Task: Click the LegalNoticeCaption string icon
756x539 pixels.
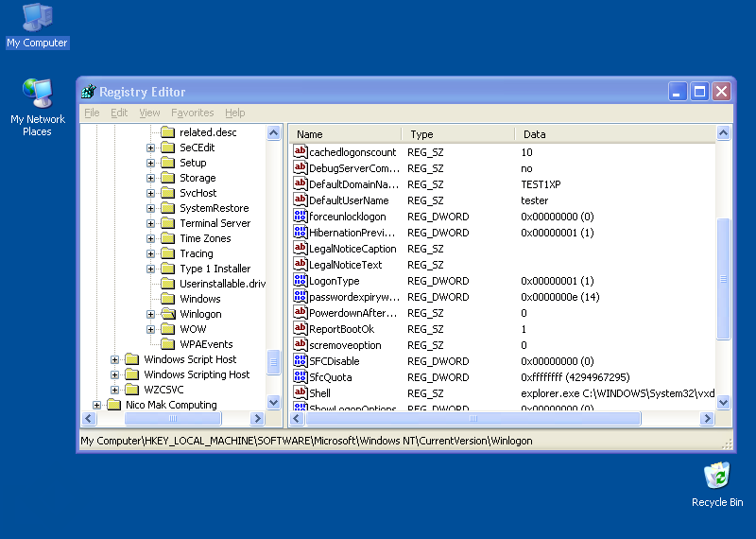Action: [300, 249]
